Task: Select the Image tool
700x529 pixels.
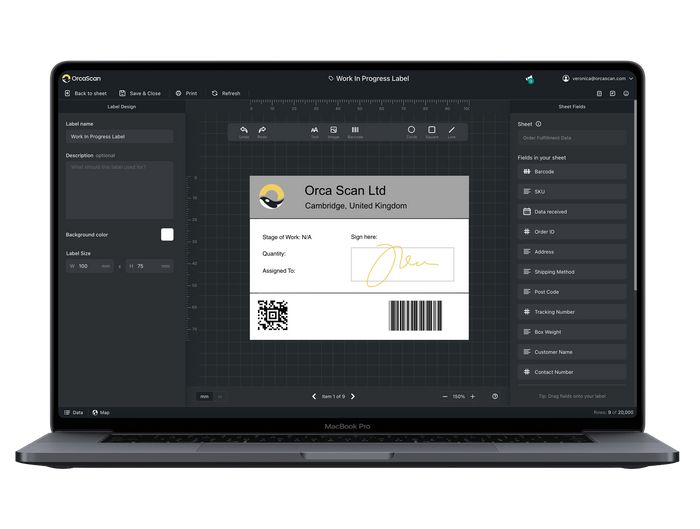Action: click(x=333, y=130)
